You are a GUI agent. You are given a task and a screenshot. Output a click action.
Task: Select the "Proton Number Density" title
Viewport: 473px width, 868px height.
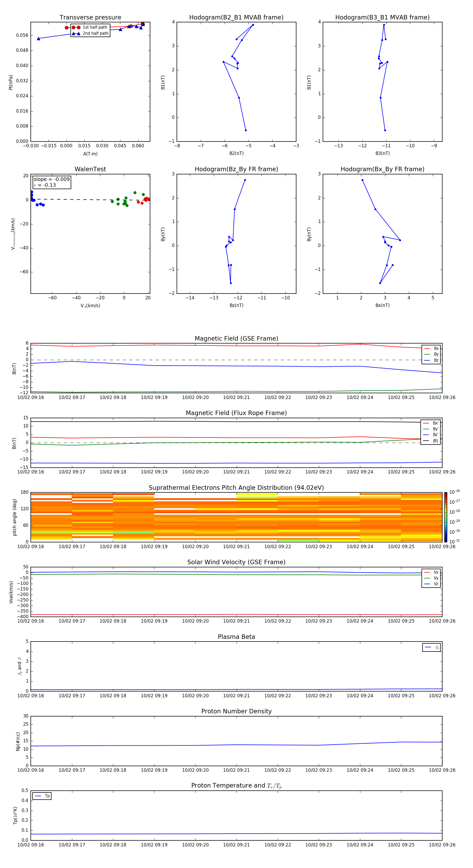pyautogui.click(x=236, y=711)
